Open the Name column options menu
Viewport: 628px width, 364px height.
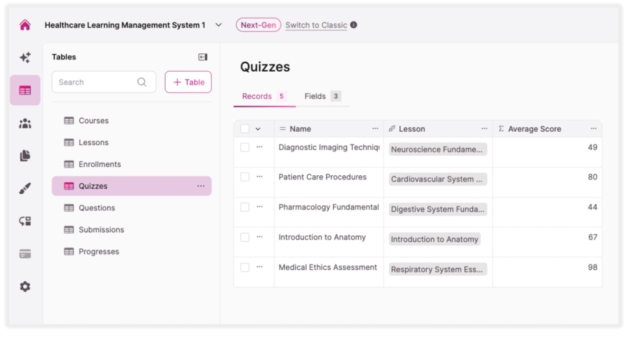tap(375, 129)
